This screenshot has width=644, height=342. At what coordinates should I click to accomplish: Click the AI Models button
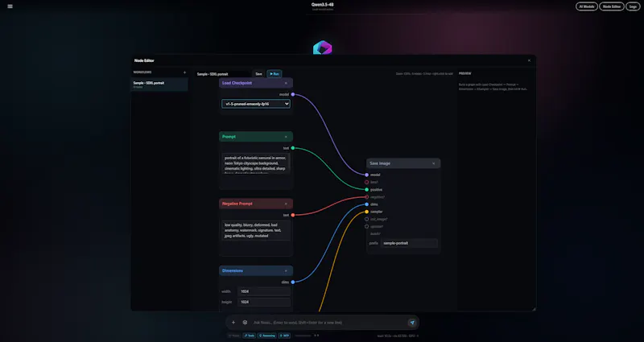[587, 6]
